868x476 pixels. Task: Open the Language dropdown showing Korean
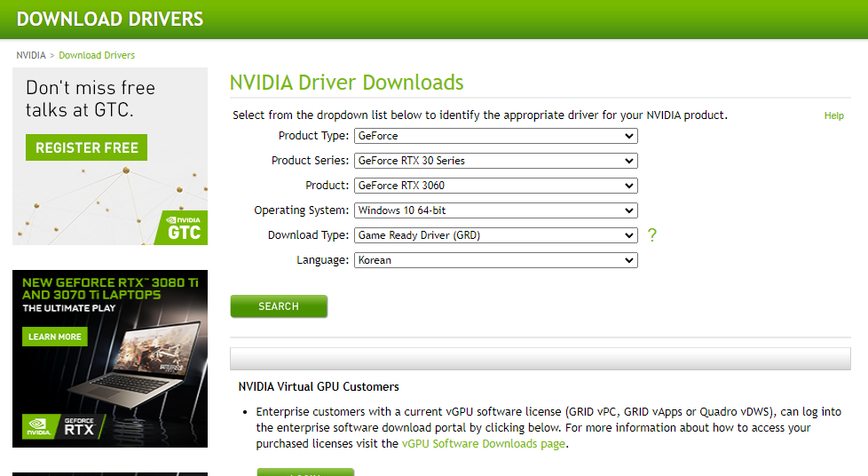pyautogui.click(x=496, y=260)
